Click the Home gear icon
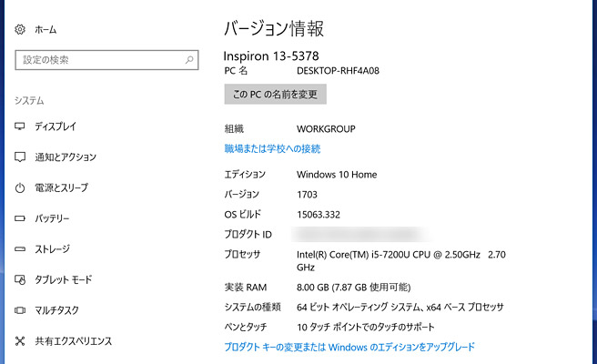This screenshot has height=364, width=597. click(x=20, y=29)
